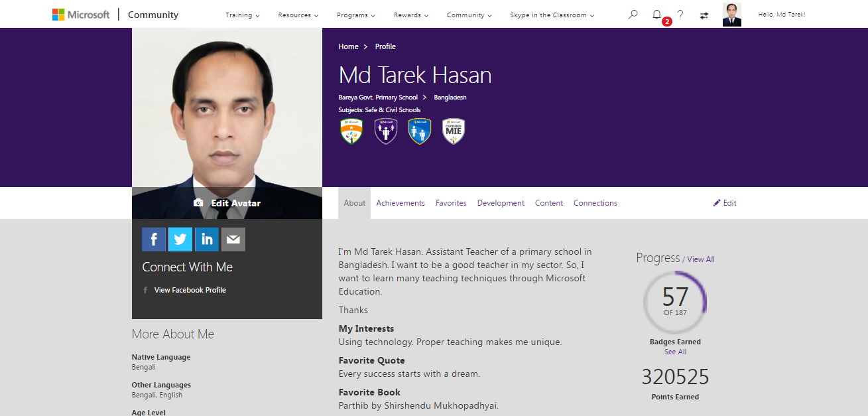868x416 pixels.
Task: Click the Bangladesh country link
Action: (450, 98)
